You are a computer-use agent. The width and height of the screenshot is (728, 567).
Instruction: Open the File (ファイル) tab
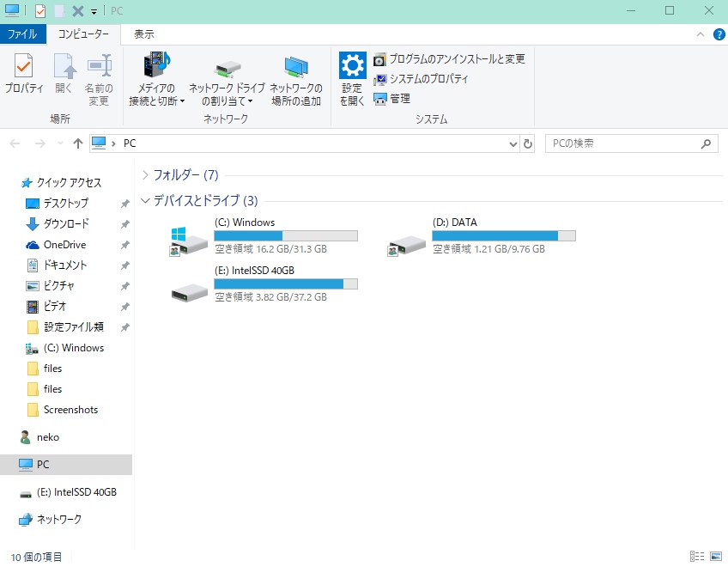click(22, 34)
